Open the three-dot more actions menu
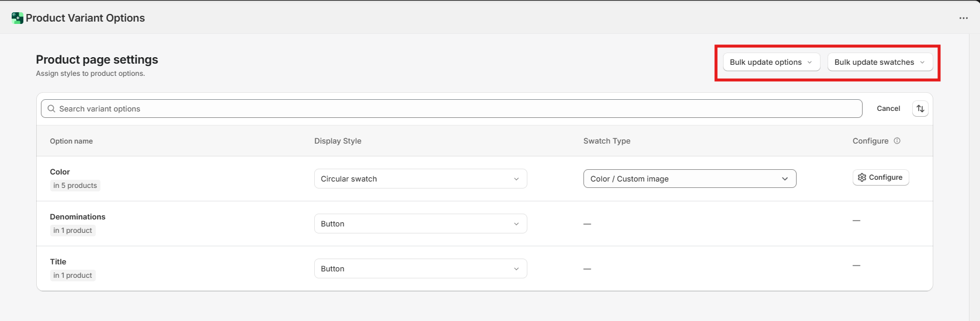980x321 pixels. pyautogui.click(x=963, y=18)
